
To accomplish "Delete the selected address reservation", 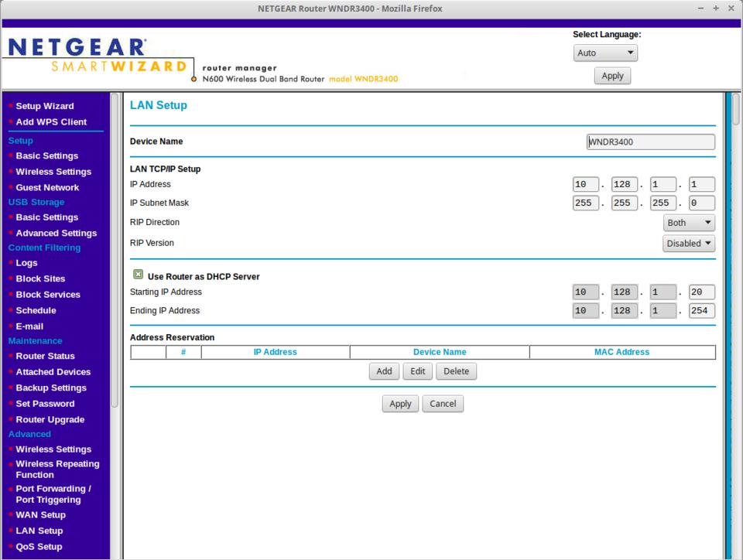I will point(456,371).
